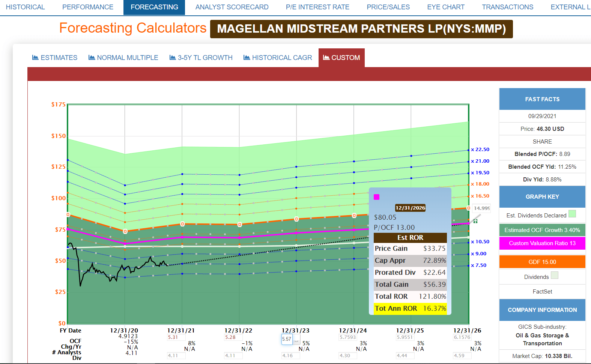Click the chart icon next to HISTORICAL CAGR
This screenshot has height=364, width=591.
(247, 57)
